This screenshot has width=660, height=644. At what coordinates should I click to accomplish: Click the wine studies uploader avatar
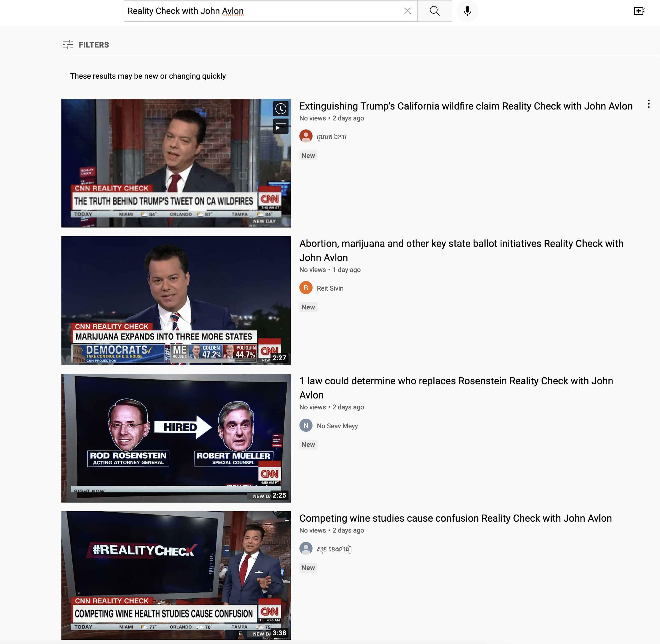pos(306,549)
